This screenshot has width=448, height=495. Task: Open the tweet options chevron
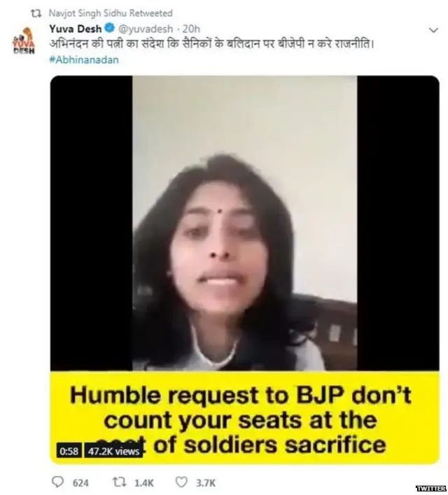pos(434,30)
